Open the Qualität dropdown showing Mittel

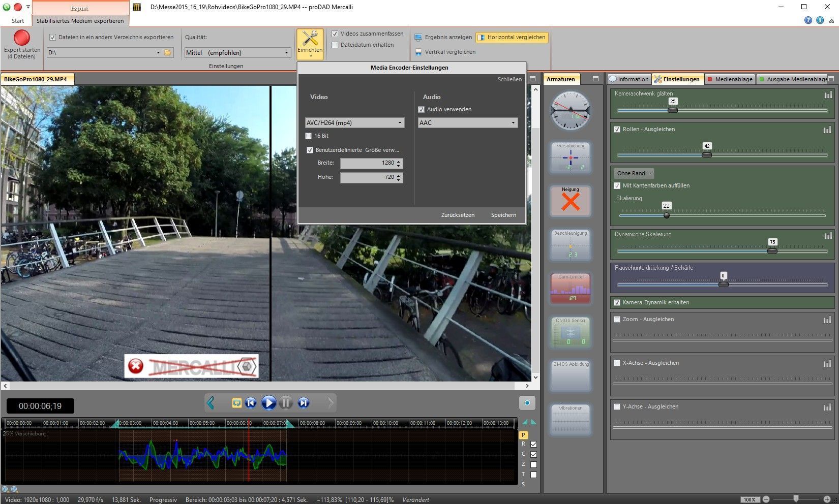[x=237, y=52]
